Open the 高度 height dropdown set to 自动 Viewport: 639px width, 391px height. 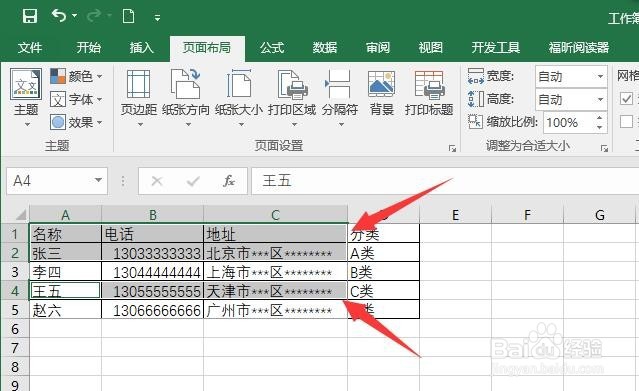571,99
